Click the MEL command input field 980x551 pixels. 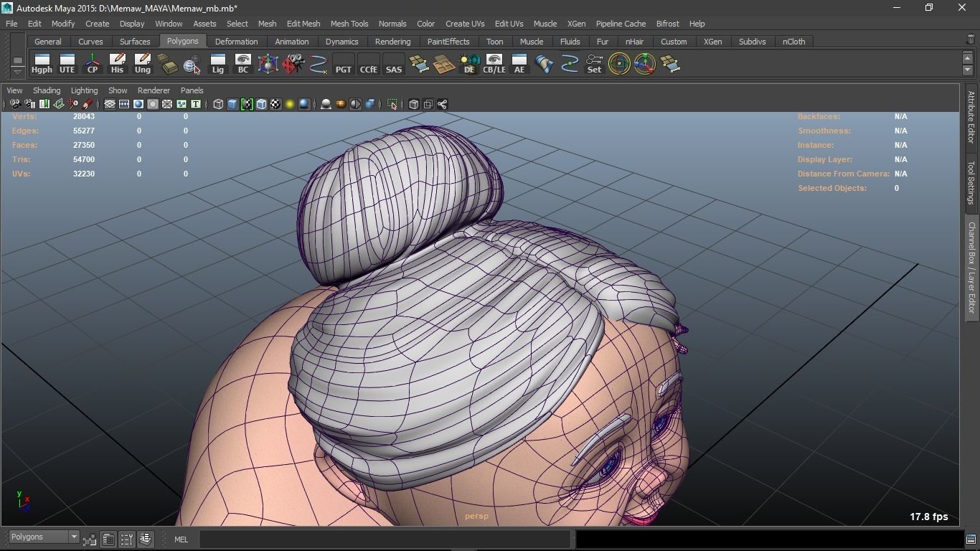tap(385, 540)
